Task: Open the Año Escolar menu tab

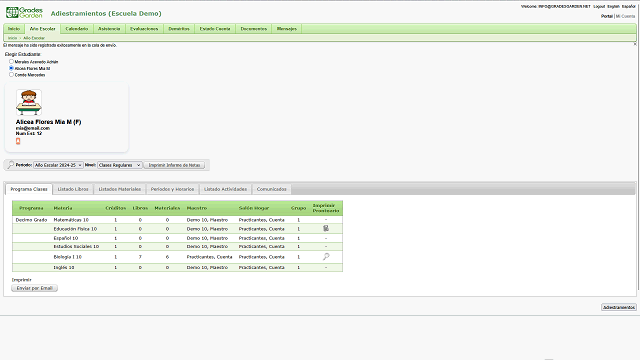Action: [42, 29]
